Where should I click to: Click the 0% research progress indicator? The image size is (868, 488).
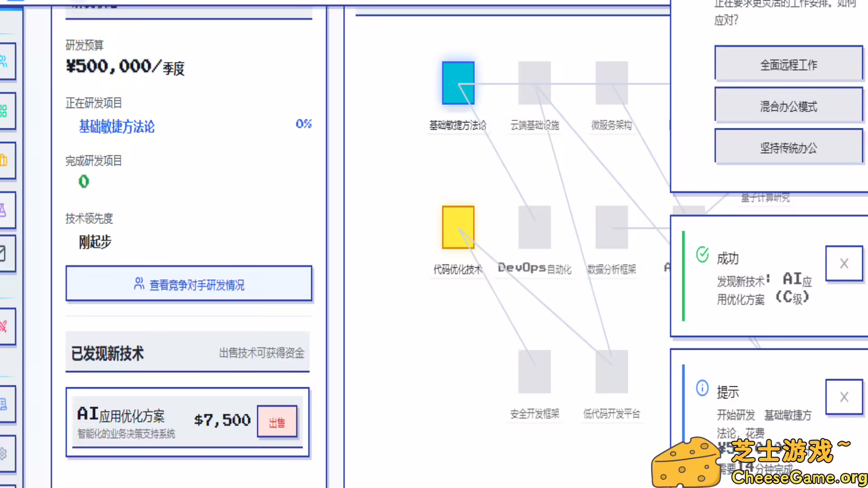tap(303, 124)
